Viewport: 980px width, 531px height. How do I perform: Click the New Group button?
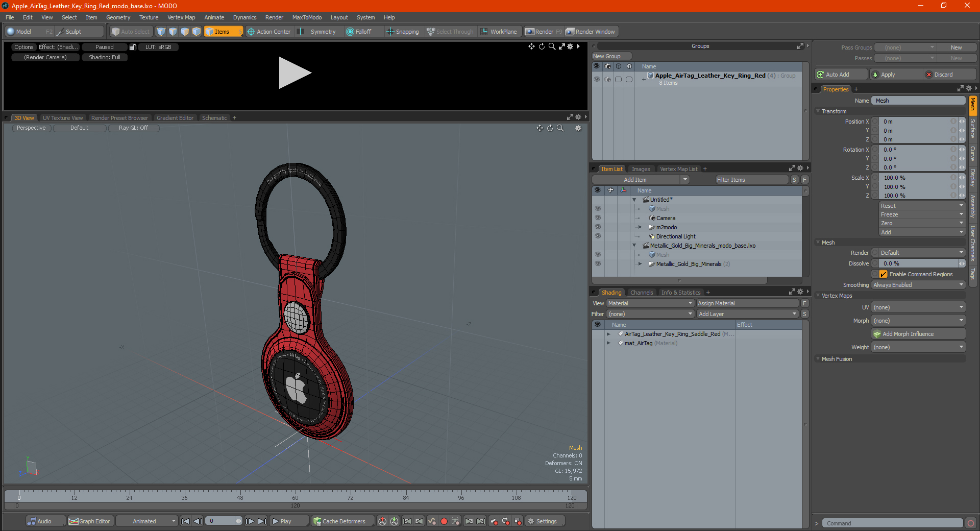point(611,56)
